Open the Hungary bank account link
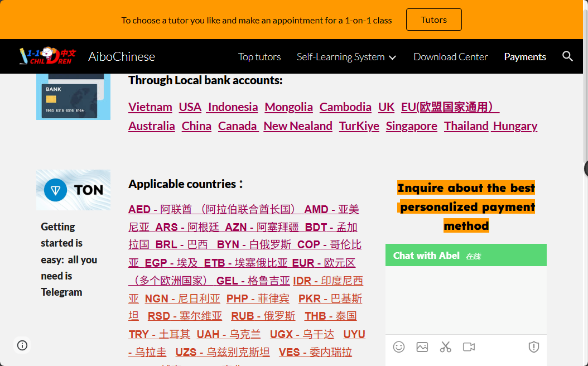This screenshot has width=588, height=366. click(515, 126)
